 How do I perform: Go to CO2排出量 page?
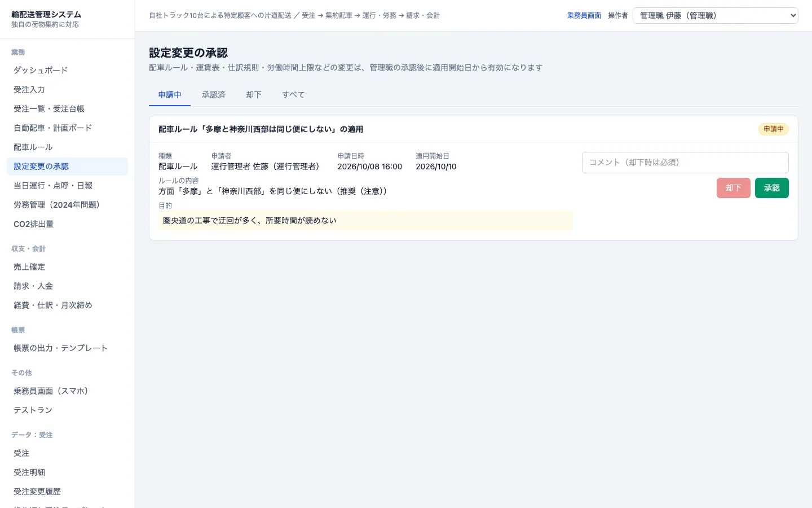(68, 224)
